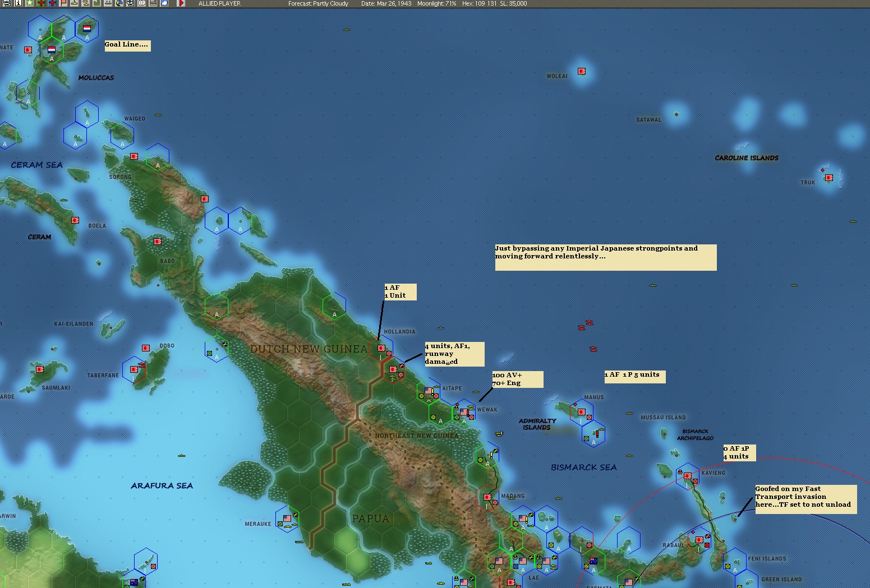Click the '1 AF 1 Unit' note
Viewport: 870px width, 588px height.
click(401, 292)
